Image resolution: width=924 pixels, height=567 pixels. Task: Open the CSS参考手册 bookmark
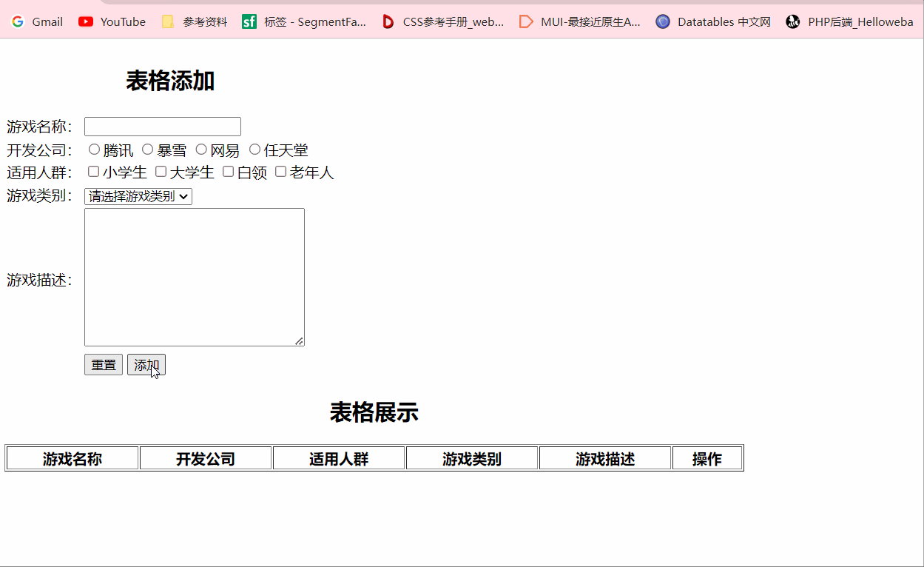pyautogui.click(x=442, y=22)
